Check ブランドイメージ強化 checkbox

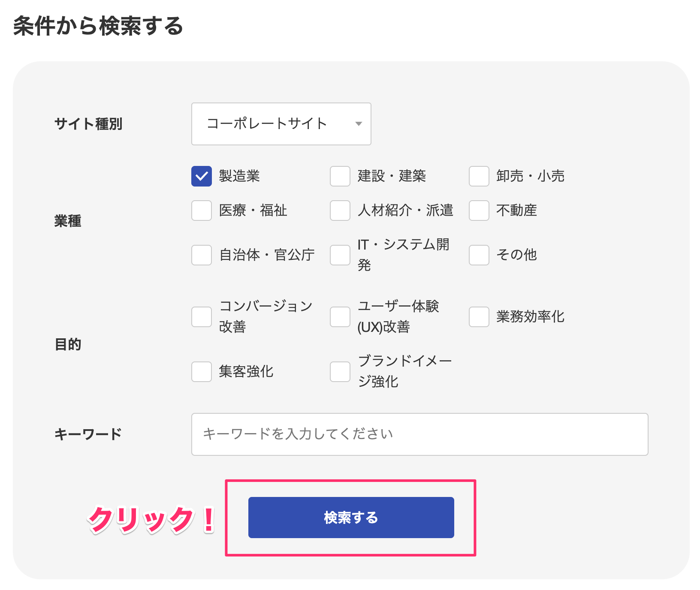[x=340, y=372]
